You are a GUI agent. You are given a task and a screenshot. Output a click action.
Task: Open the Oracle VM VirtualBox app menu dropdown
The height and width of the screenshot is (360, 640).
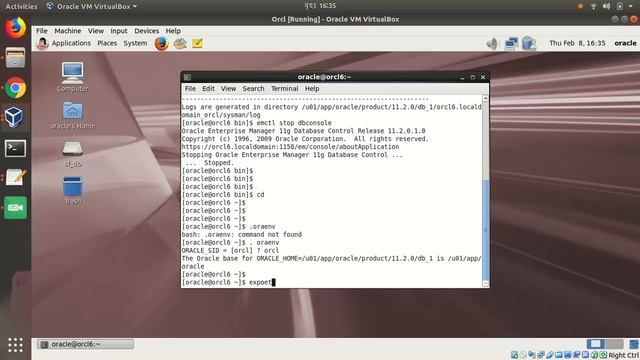coord(92,7)
